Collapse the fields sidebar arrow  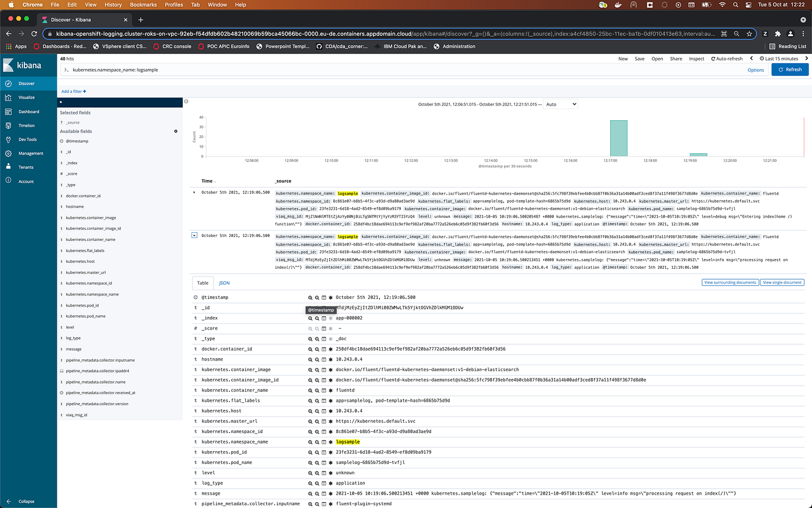pyautogui.click(x=186, y=102)
